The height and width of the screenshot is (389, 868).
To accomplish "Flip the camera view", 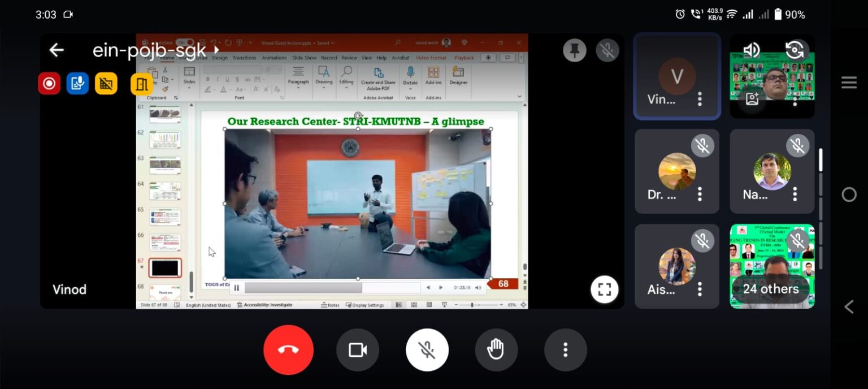I will coord(794,51).
